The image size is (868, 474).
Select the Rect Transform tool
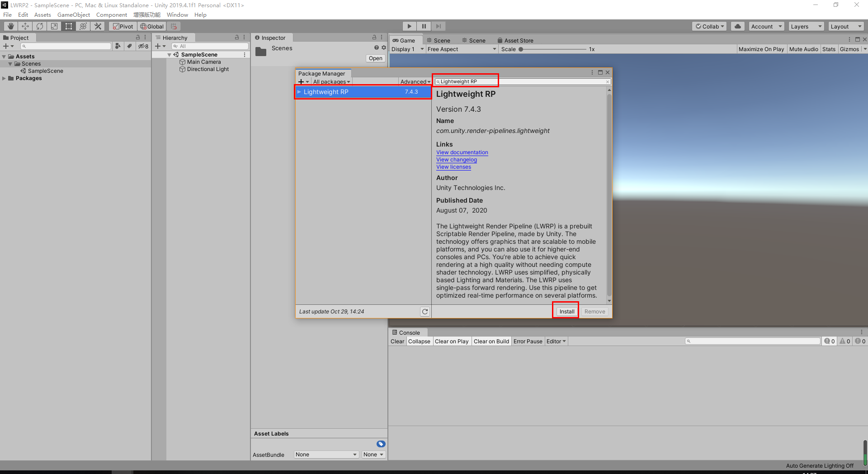pyautogui.click(x=68, y=26)
